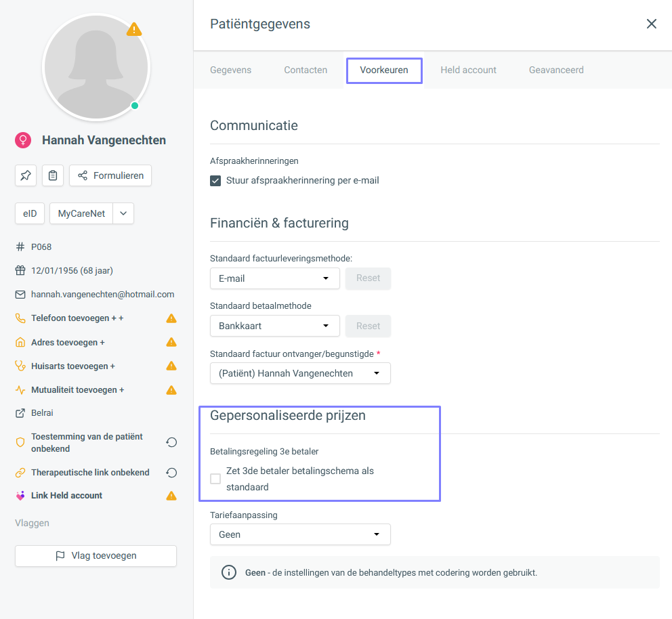Refresh Toestemming van de patiënt status
This screenshot has width=672, height=619.
[x=171, y=442]
